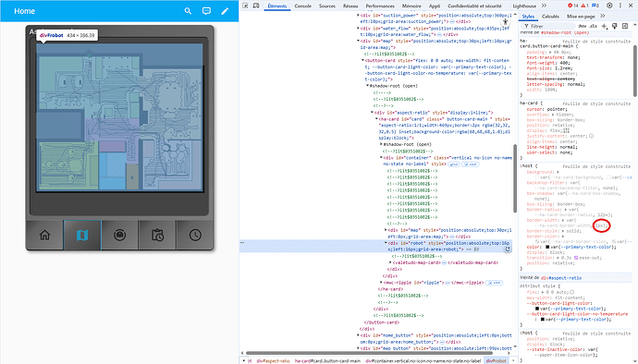This screenshot has height=364, width=638.
Task: Click the 'cursor: pointer;' declaration
Action: tap(546, 109)
